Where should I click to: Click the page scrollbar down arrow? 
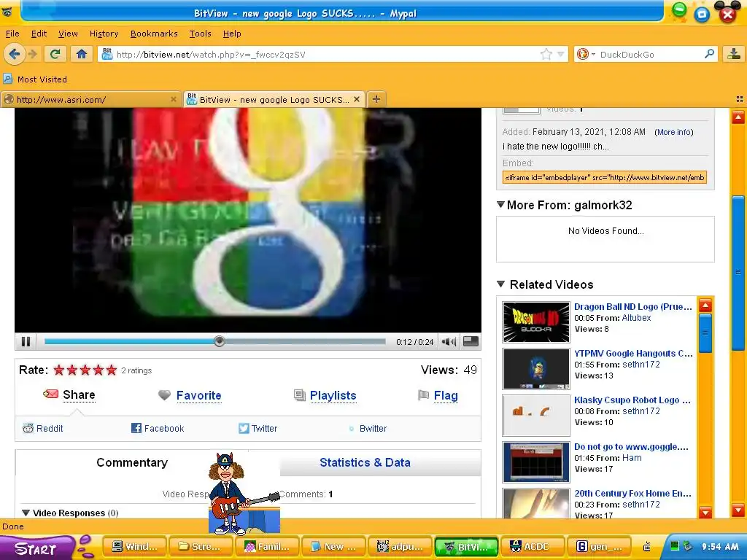click(738, 510)
